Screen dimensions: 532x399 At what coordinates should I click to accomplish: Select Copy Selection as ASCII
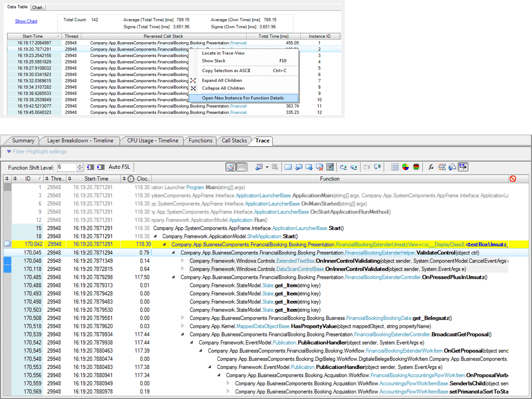pyautogui.click(x=226, y=71)
